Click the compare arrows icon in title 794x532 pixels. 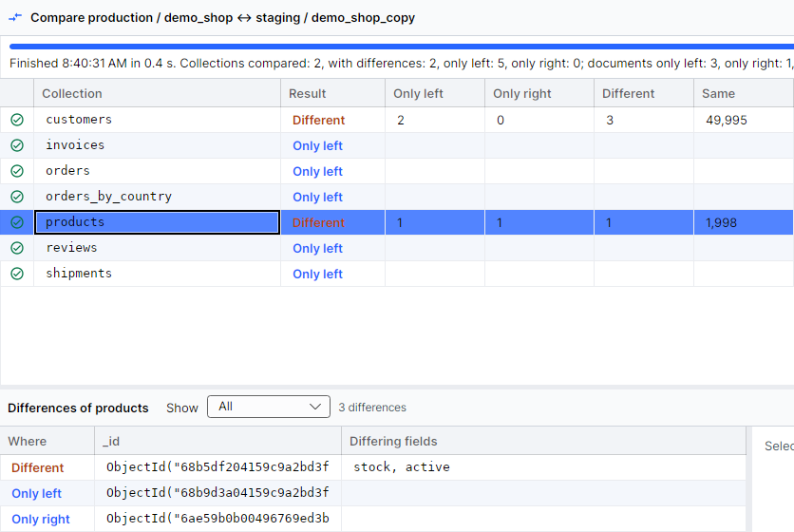[16, 17]
